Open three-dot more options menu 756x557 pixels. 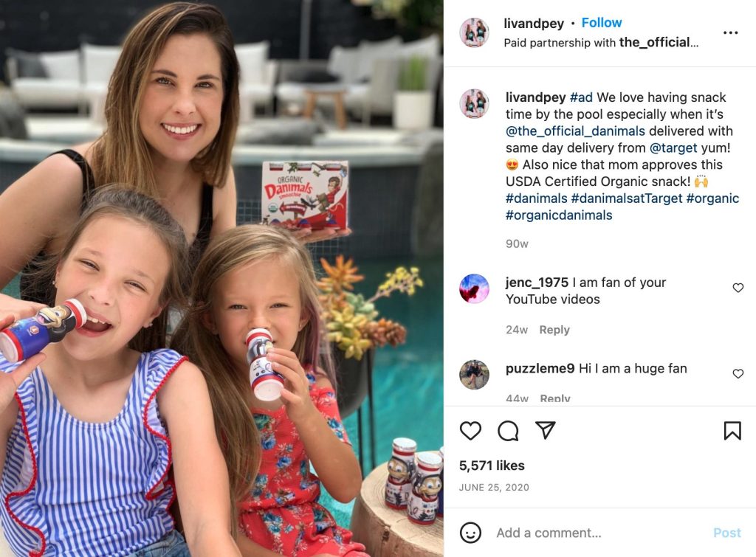tap(730, 32)
